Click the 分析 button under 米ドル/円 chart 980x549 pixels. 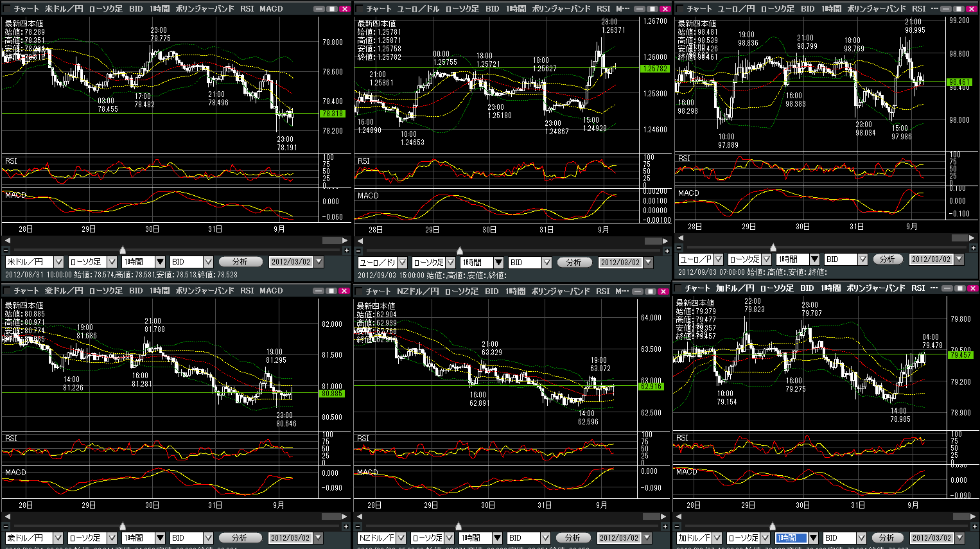click(241, 262)
